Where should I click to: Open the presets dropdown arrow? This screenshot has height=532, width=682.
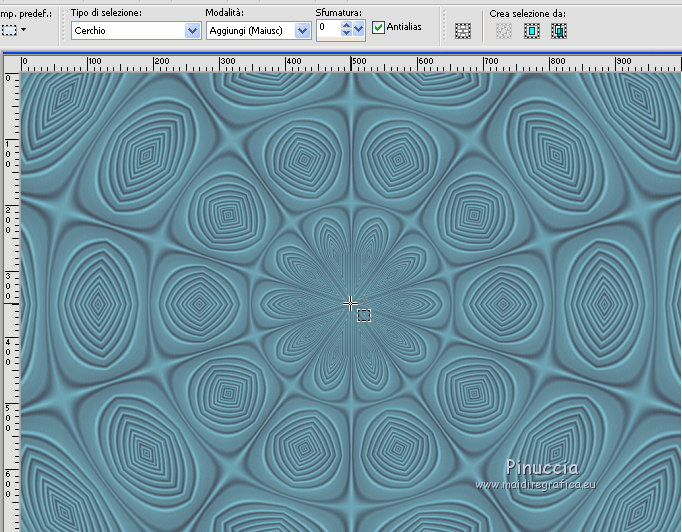click(x=24, y=30)
